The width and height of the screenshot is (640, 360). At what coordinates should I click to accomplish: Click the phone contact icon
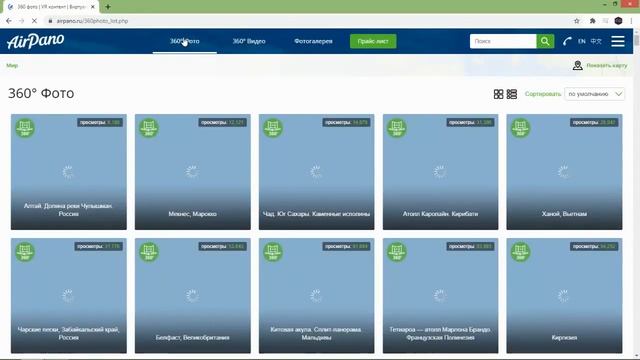point(567,41)
